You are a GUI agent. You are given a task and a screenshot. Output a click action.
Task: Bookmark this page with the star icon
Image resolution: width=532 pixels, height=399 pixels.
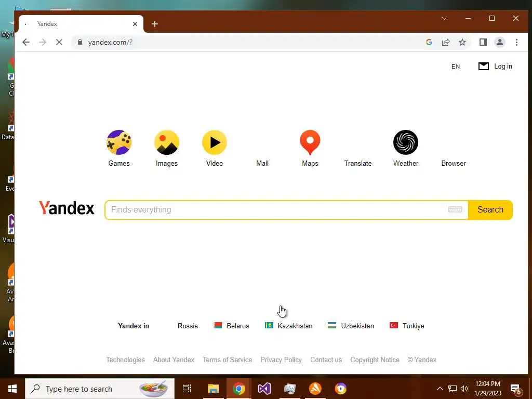462,42
